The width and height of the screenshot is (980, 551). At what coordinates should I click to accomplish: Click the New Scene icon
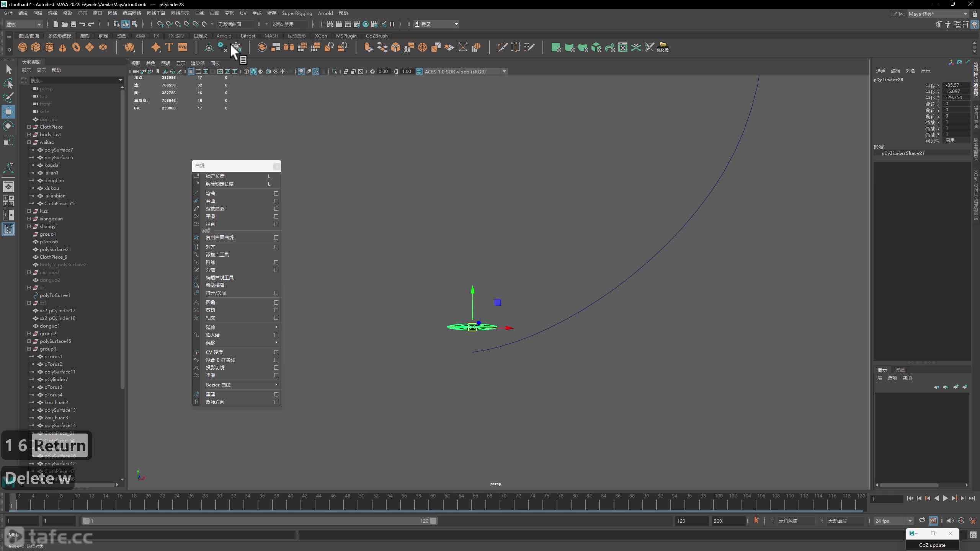pos(56,24)
